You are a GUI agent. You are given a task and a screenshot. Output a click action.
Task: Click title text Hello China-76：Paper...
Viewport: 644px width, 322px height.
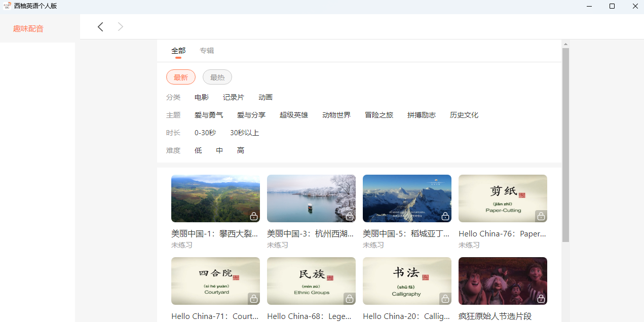tap(502, 234)
